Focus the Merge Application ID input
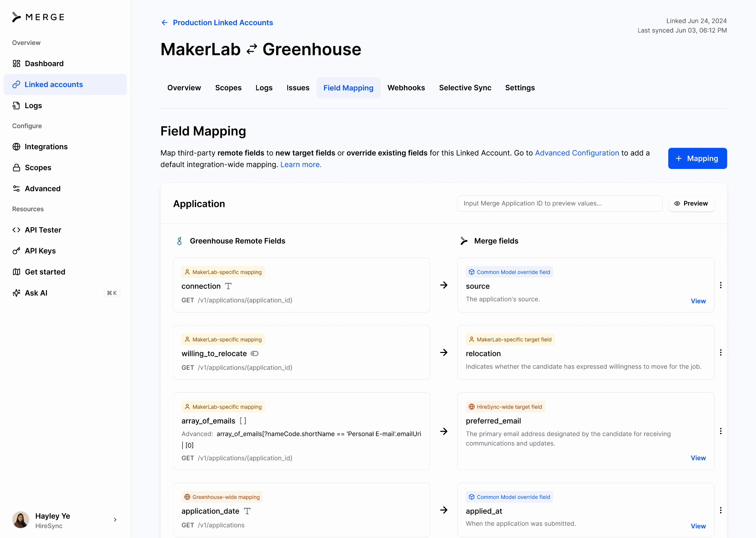The image size is (756, 538). [x=560, y=203]
